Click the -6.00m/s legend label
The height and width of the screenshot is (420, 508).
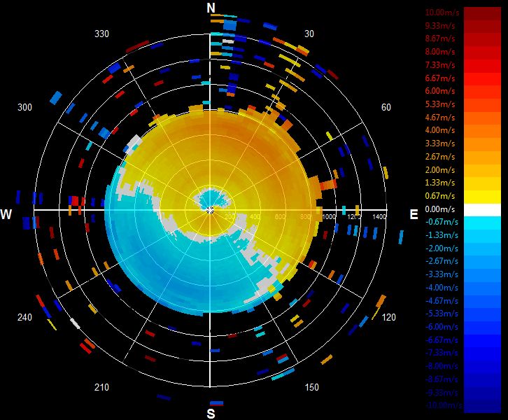coord(442,327)
